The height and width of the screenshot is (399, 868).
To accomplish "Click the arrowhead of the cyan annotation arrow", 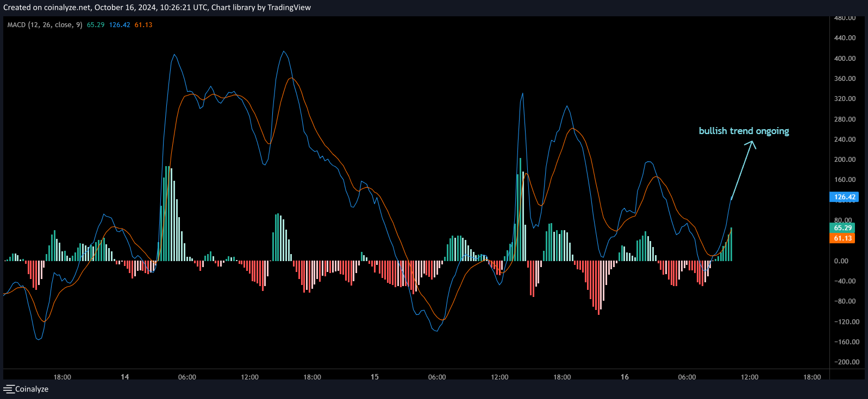I will tap(752, 143).
